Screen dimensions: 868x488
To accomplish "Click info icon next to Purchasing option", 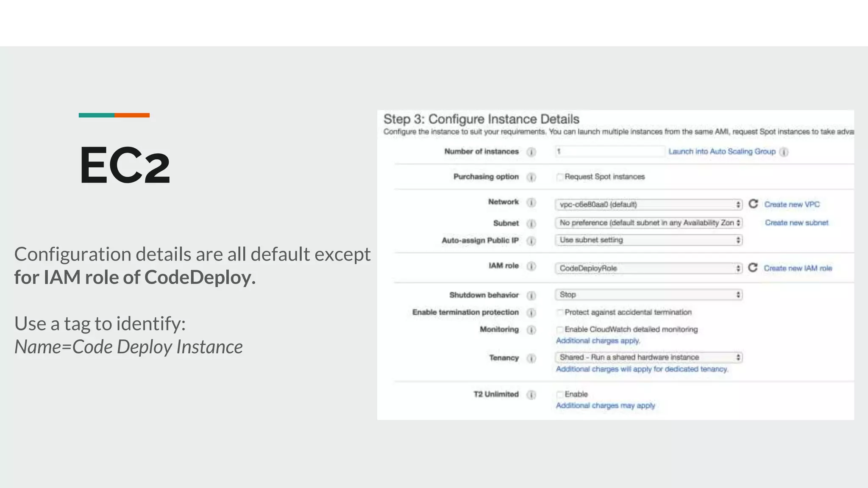I will pos(531,177).
